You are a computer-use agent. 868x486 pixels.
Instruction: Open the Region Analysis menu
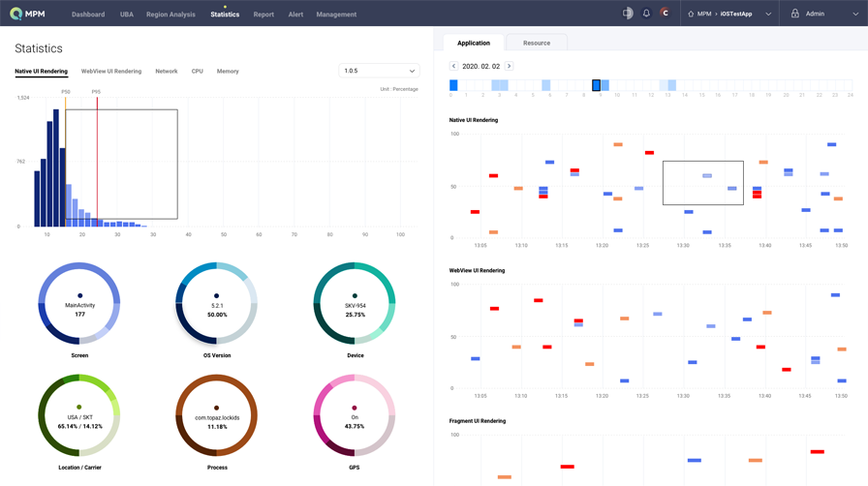[170, 15]
